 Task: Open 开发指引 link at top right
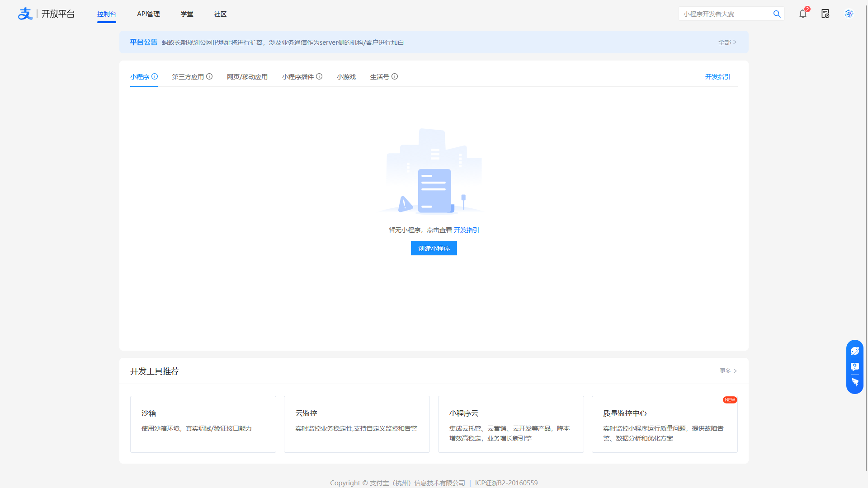pos(717,77)
